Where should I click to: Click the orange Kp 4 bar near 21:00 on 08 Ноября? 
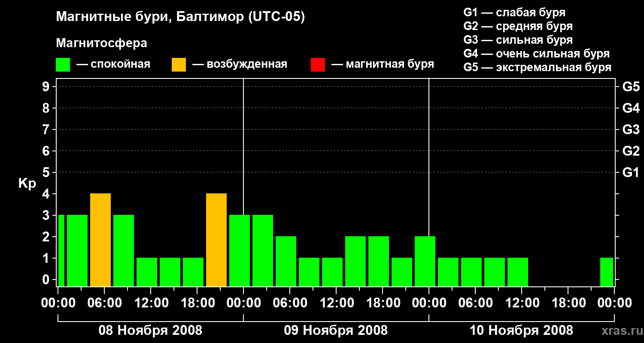[x=216, y=240]
